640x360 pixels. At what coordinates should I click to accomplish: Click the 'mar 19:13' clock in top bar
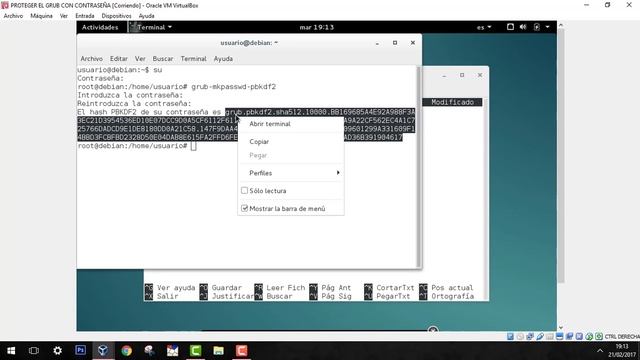[316, 27]
